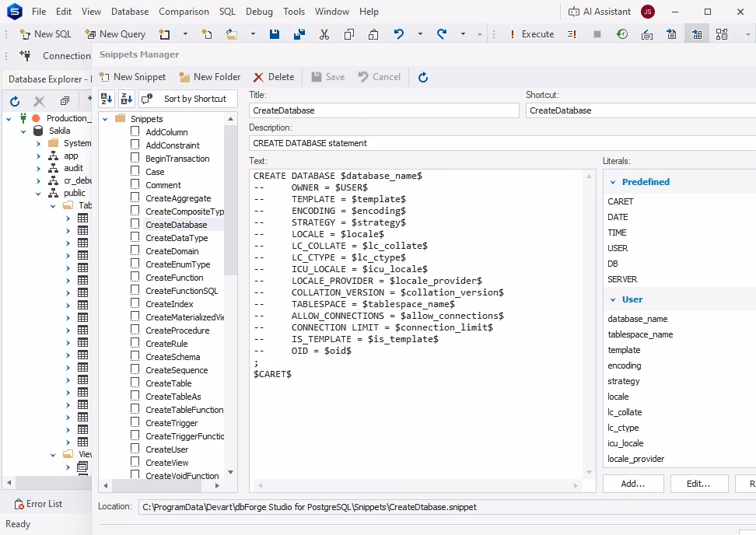Open the Redo dropdown arrow
The height and width of the screenshot is (535, 756).
click(x=463, y=34)
